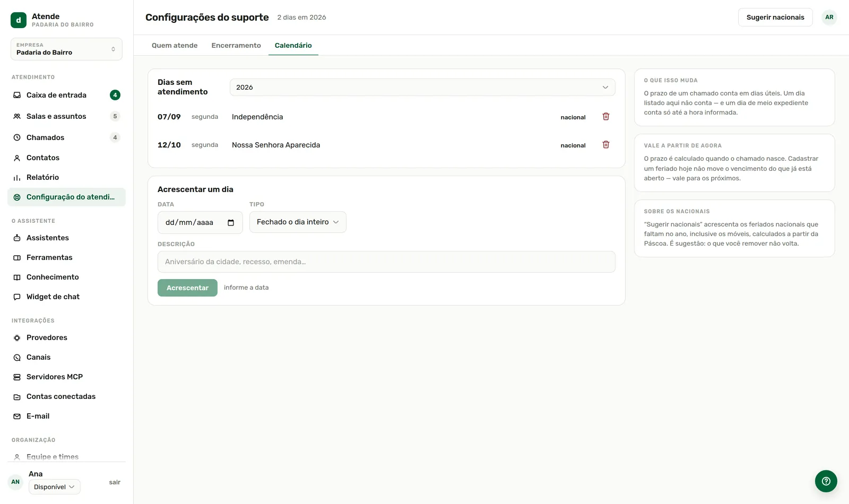Click the Contas conectadas icon
The image size is (849, 504).
pos(17,396)
